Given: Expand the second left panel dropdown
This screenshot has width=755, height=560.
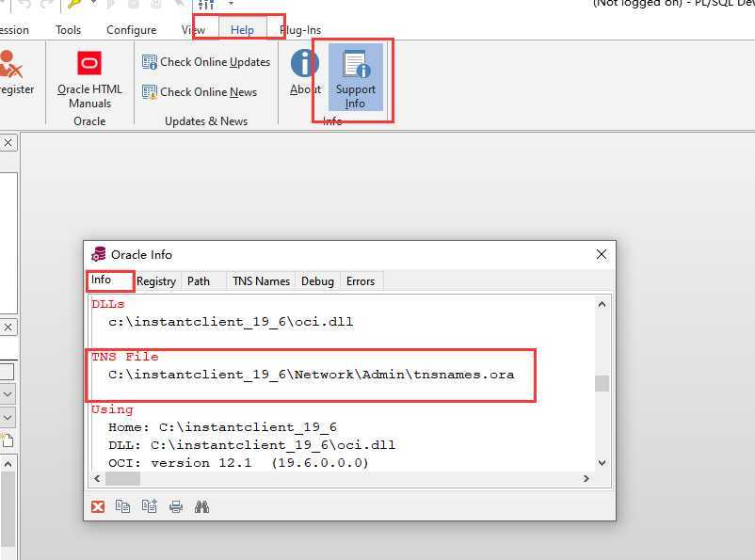Looking at the screenshot, I should pos(8,418).
